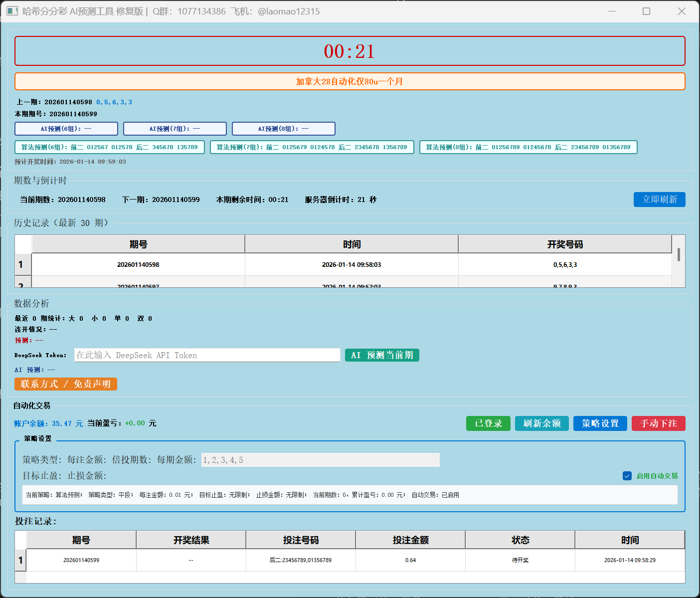
Task: Click the 每期金额 amount input field
Action: tap(320, 459)
